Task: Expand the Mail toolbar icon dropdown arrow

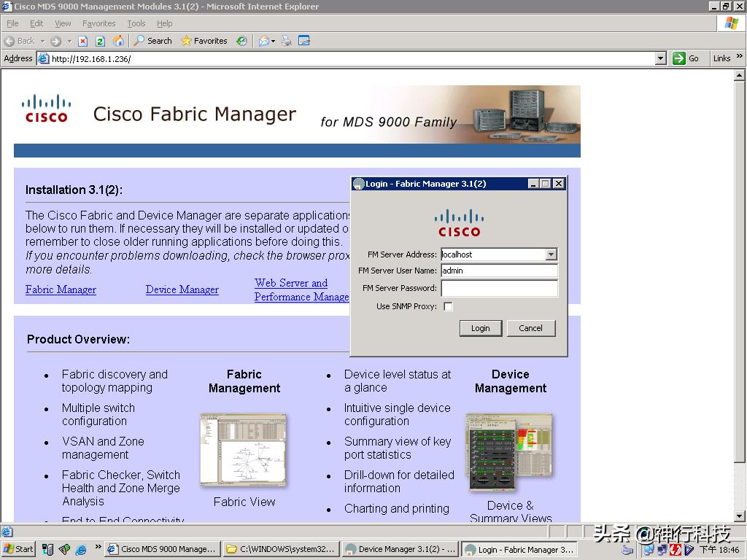Action: [x=271, y=41]
